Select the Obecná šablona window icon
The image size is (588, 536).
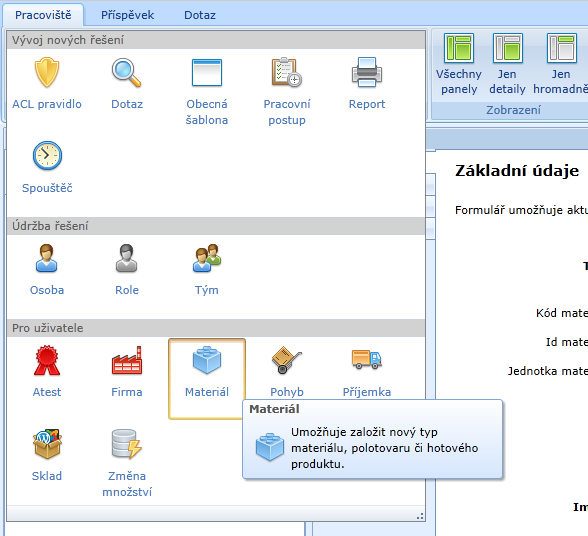(x=207, y=72)
